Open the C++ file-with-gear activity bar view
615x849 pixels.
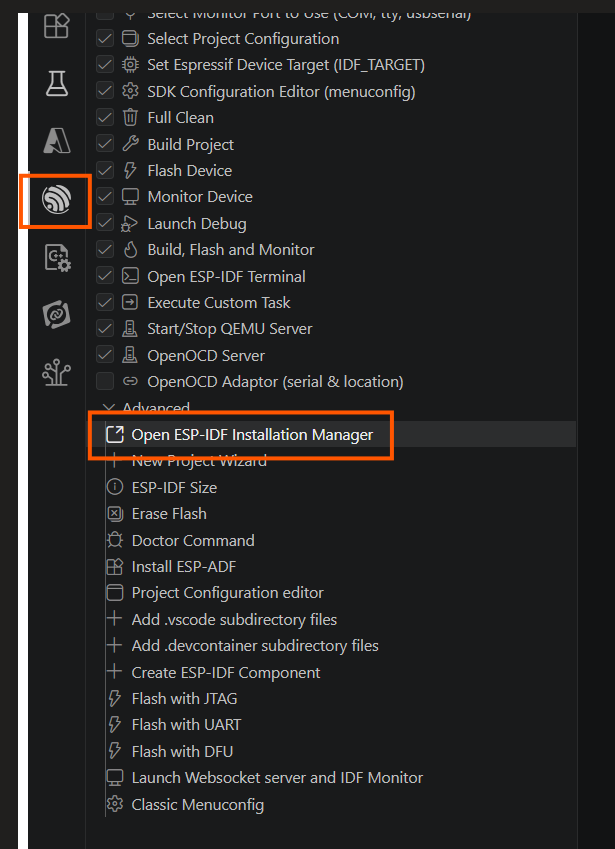tap(57, 258)
